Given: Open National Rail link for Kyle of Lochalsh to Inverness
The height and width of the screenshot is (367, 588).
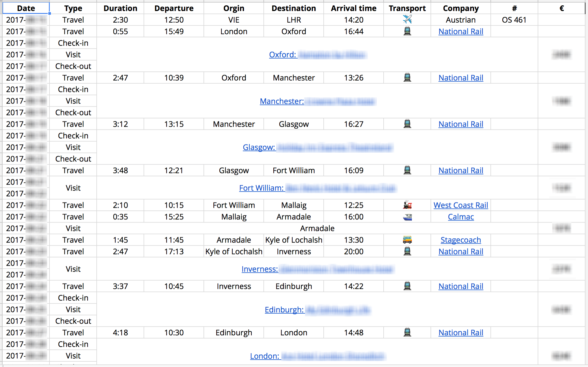Looking at the screenshot, I should [x=461, y=252].
